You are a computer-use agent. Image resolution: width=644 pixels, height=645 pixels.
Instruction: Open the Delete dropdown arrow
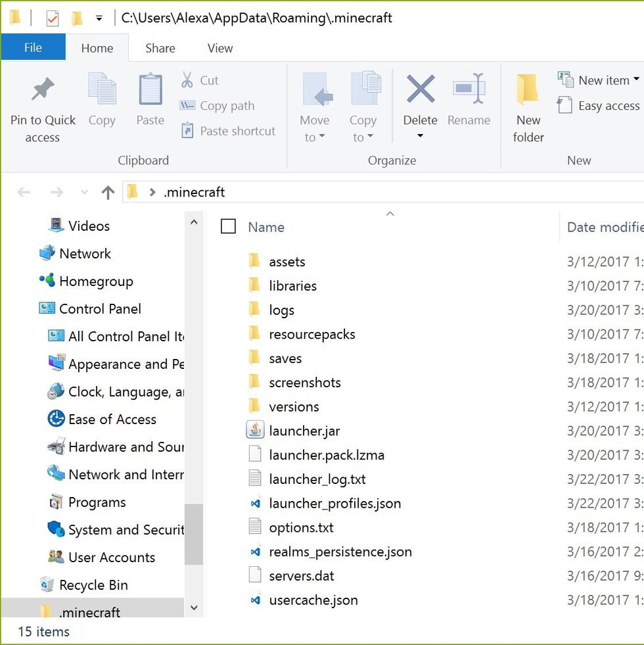(x=420, y=137)
